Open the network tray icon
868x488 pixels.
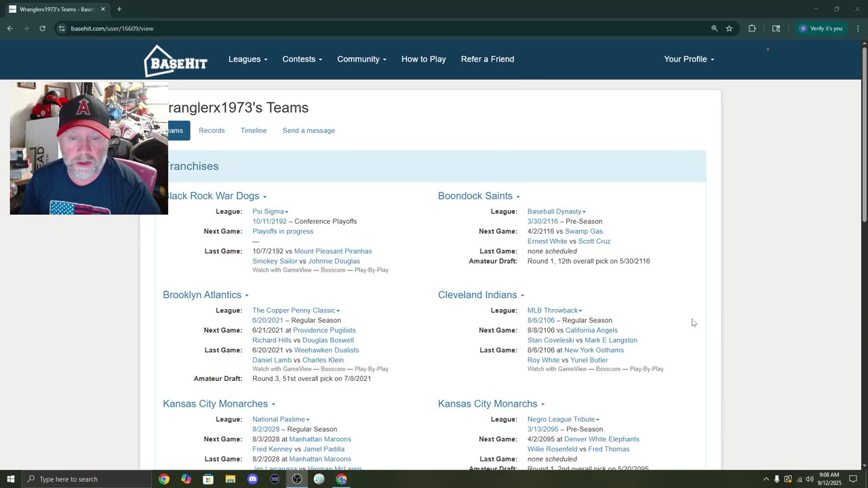point(799,479)
